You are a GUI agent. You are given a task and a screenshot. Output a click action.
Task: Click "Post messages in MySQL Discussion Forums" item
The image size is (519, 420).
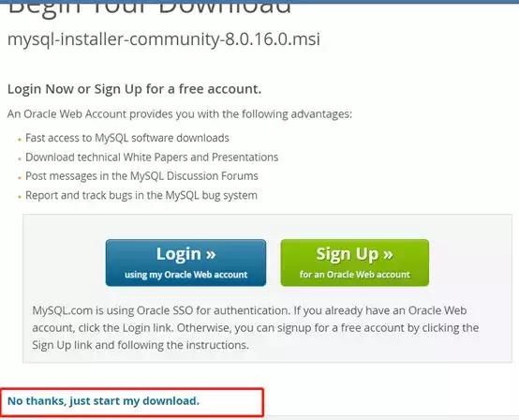141,176
